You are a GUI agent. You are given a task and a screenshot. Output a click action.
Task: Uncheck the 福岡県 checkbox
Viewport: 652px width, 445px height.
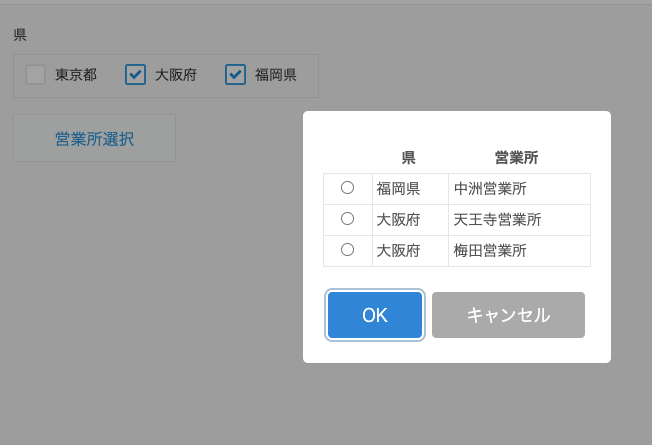click(235, 75)
